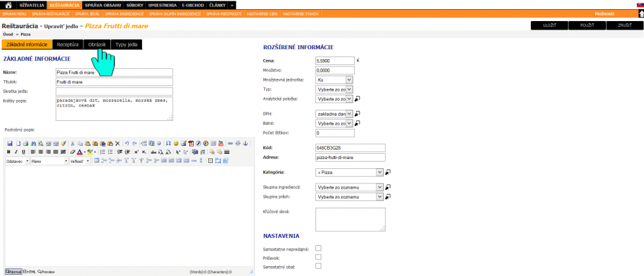Click the save icon in editor toolbar
The image size is (644, 276).
click(x=9, y=143)
